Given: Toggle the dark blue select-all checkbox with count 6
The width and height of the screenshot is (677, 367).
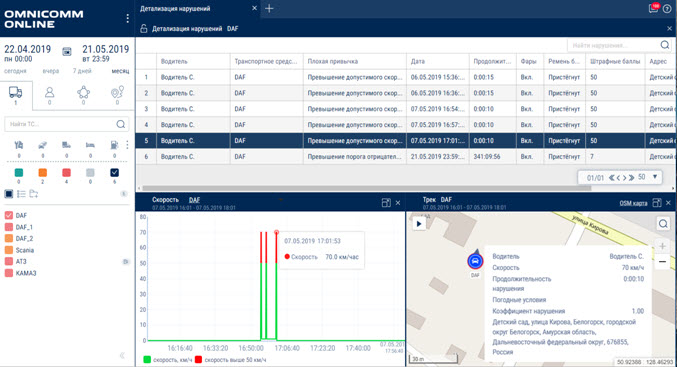Looking at the screenshot, I should click(x=114, y=173).
